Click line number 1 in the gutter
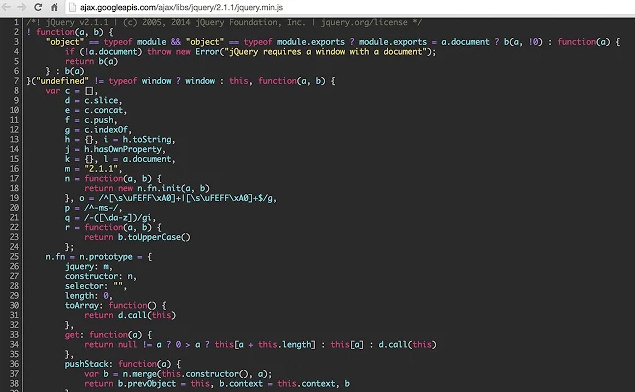Screen dimensions: 635x392 coord(16,22)
